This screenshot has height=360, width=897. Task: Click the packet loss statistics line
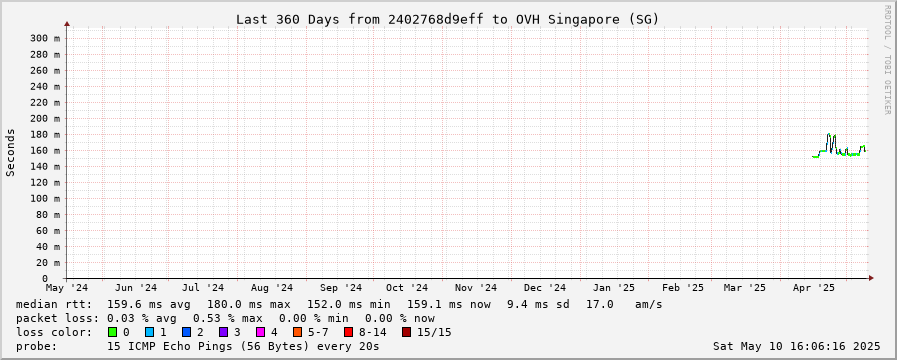(x=225, y=318)
